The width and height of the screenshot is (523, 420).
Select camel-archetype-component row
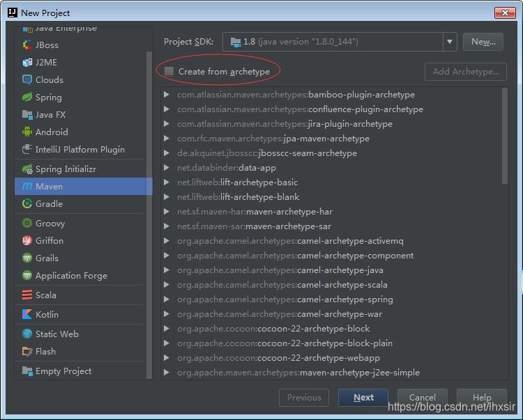click(x=331, y=256)
